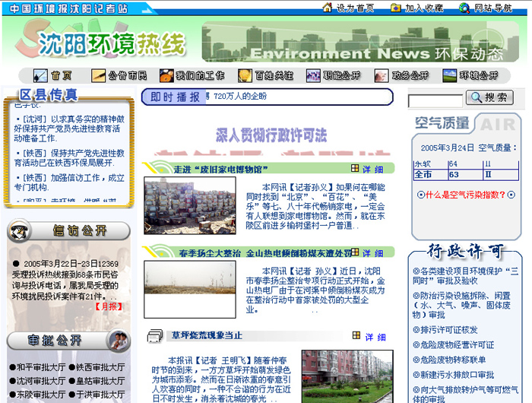Viewport: 532px width, 403px height.
Task: Click the orange icon beside 我们的工作
Action: [166, 75]
